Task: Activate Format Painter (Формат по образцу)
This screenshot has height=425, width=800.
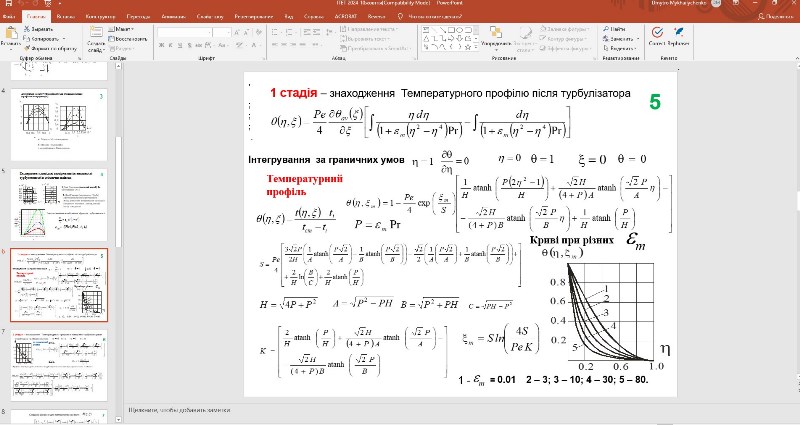Action: [x=50, y=48]
